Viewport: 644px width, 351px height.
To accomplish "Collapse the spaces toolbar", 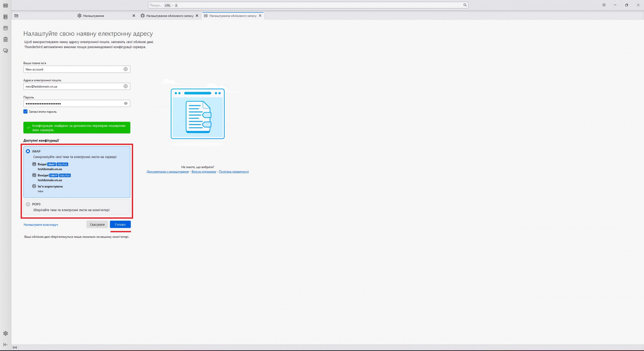I will click(x=5, y=344).
